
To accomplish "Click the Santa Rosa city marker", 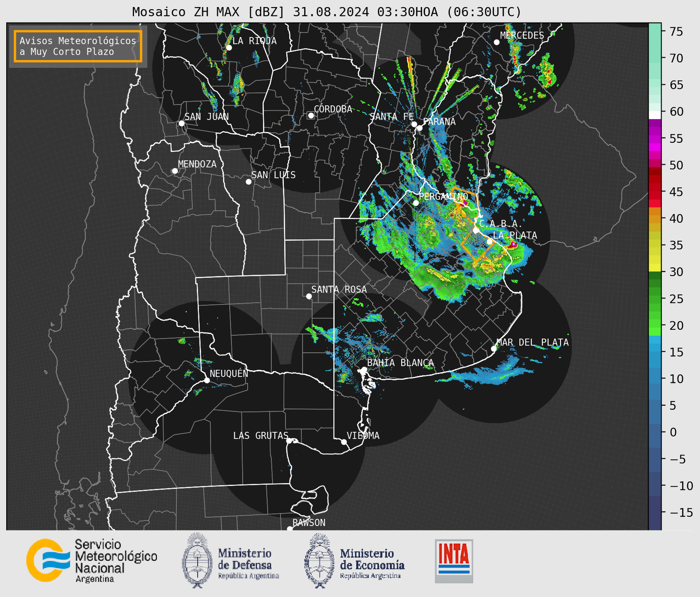I will tap(309, 296).
